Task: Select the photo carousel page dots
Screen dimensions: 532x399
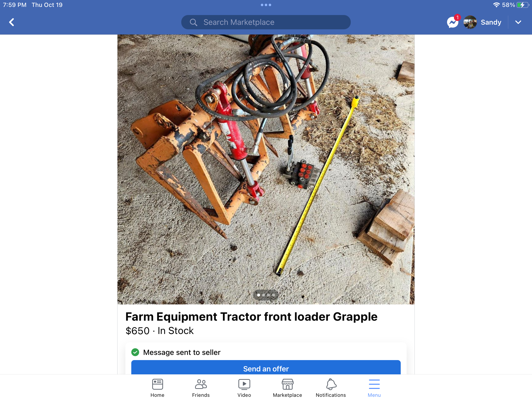Action: click(x=266, y=295)
